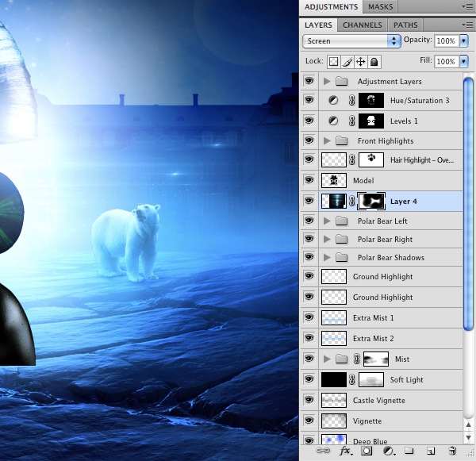Hide the Model layer
Viewport: 476px width, 461px height.
309,180
